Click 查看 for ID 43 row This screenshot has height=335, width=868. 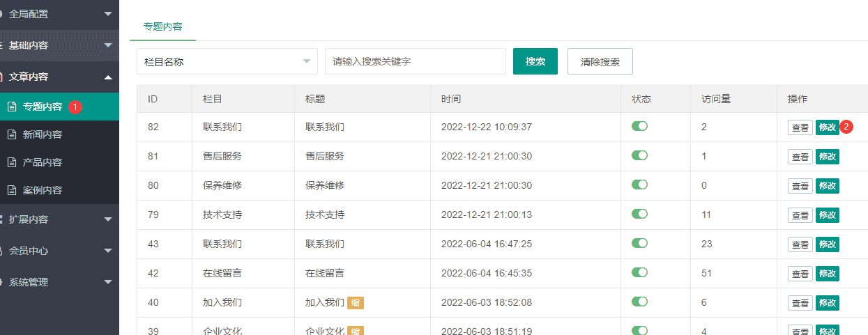pos(800,244)
